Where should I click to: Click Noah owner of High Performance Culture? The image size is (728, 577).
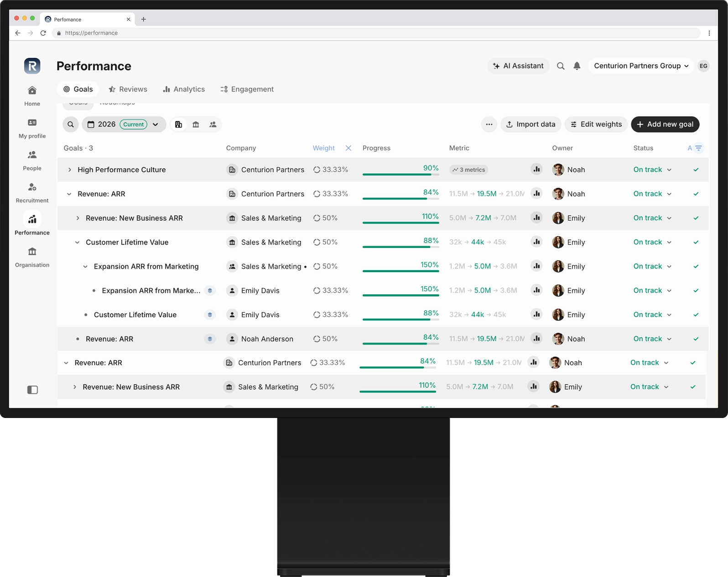569,170
